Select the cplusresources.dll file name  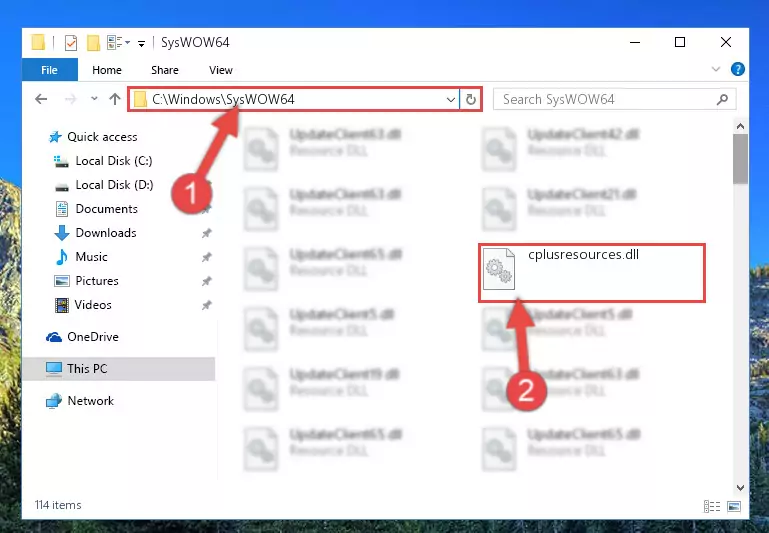(x=583, y=254)
